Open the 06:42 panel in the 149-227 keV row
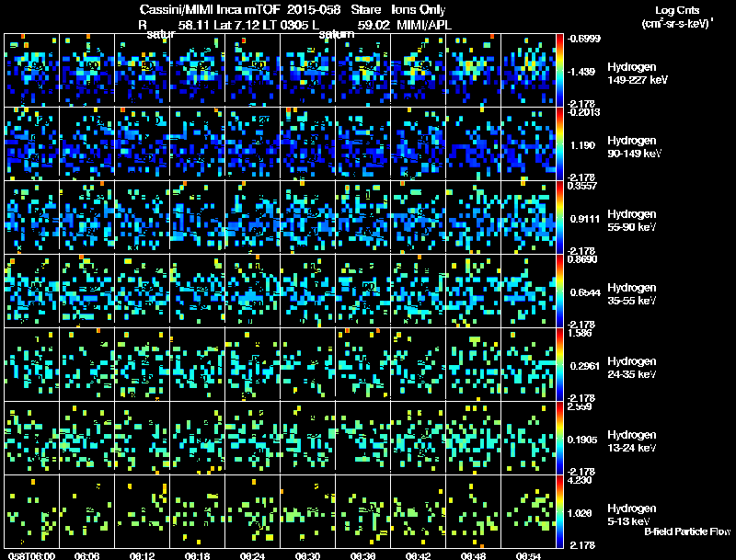Image resolution: width=736 pixels, height=560 pixels. [418, 70]
